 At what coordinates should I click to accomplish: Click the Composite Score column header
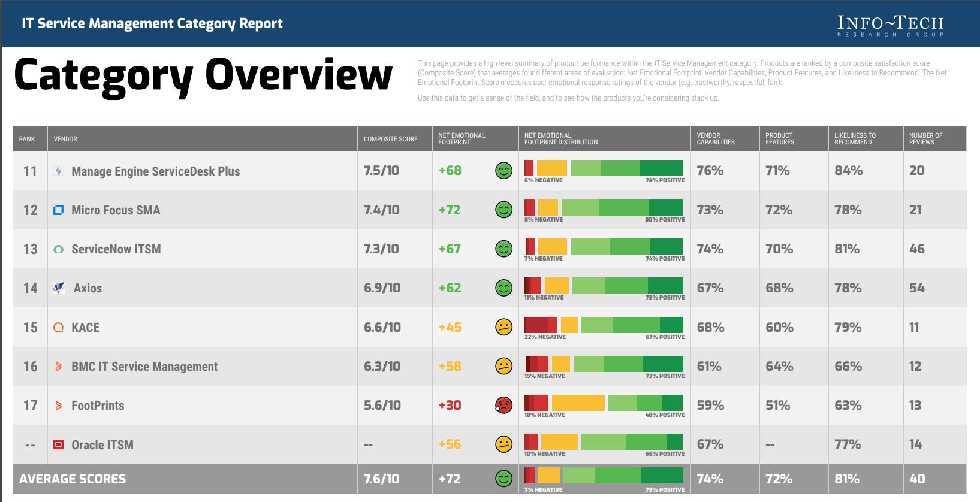[x=390, y=139]
